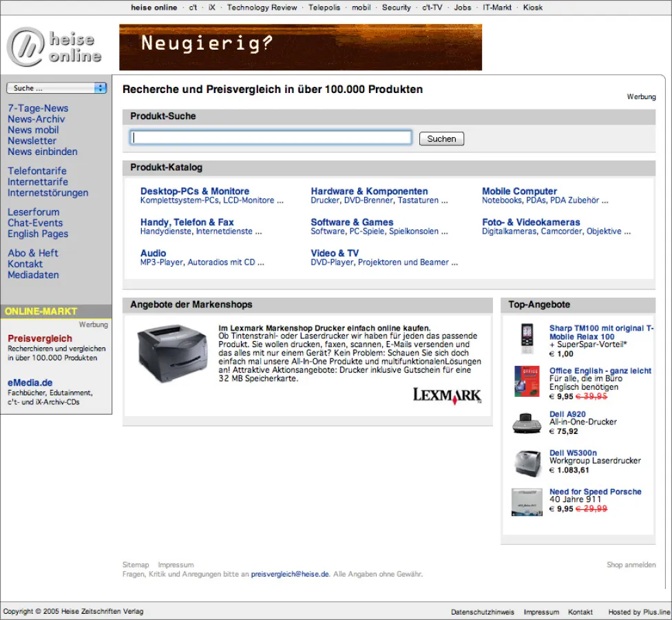Go to 7-Tage-News
The width and height of the screenshot is (672, 620).
coord(38,108)
